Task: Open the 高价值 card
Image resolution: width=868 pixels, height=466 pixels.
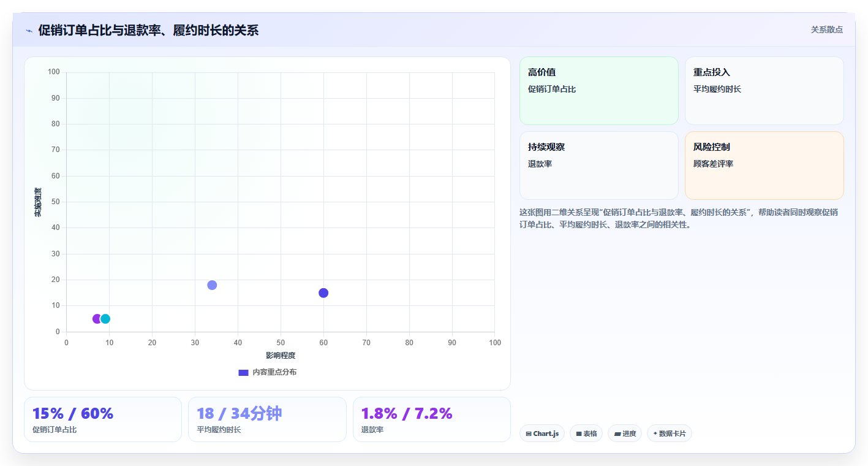Action: pos(599,91)
